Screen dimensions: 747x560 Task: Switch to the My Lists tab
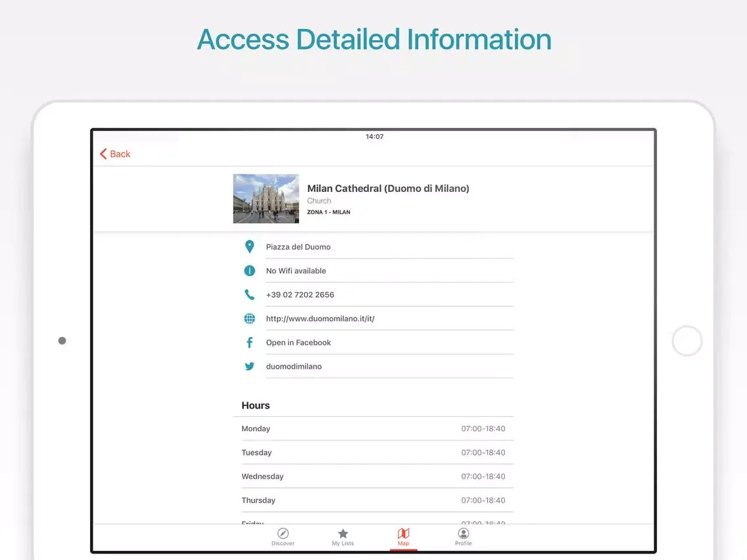pyautogui.click(x=343, y=536)
